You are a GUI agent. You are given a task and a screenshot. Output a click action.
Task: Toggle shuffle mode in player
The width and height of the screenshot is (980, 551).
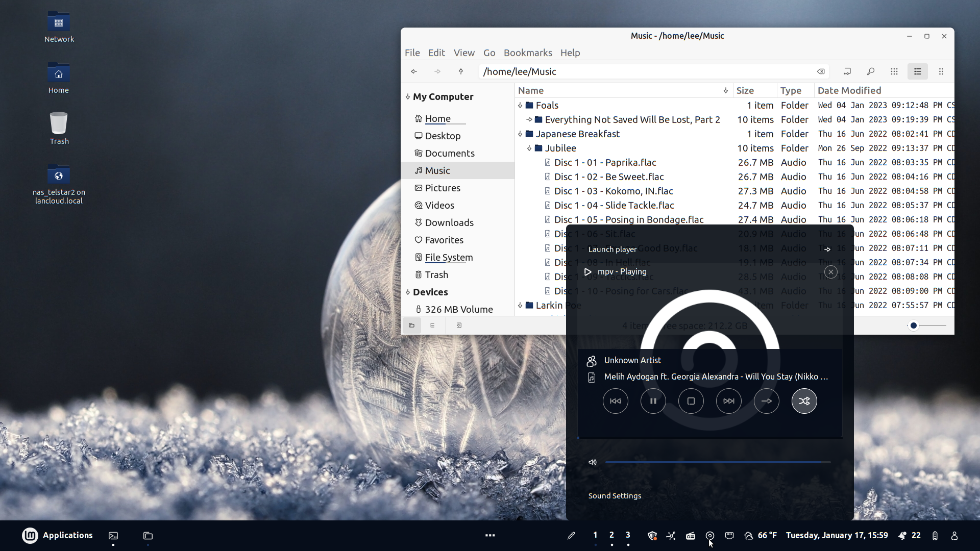804,401
